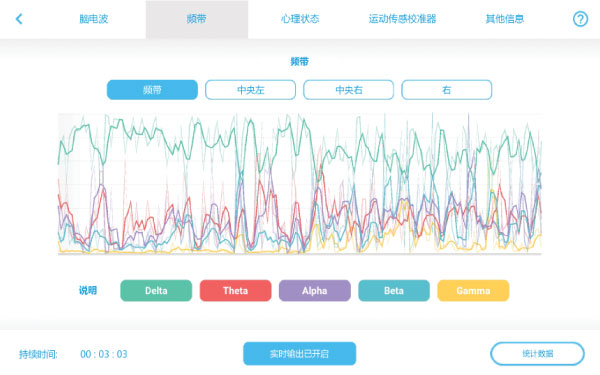Open the 其他信息 tab

pos(505,19)
